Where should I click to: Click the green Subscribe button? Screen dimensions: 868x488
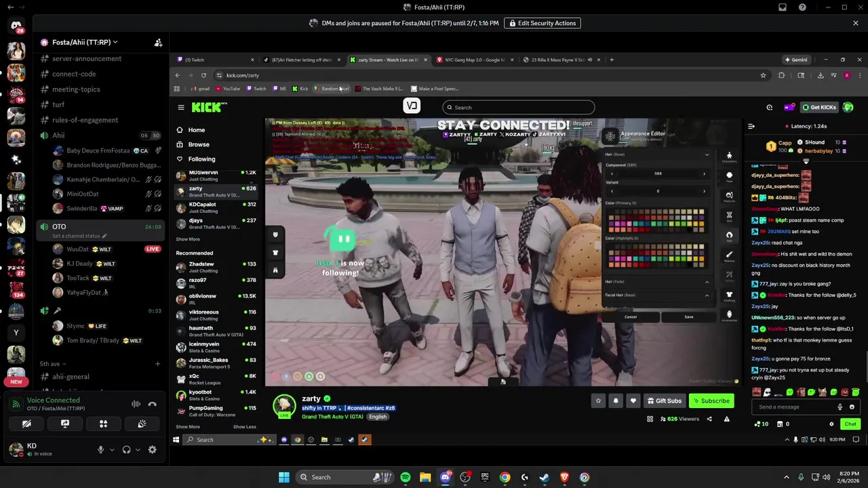(x=711, y=401)
